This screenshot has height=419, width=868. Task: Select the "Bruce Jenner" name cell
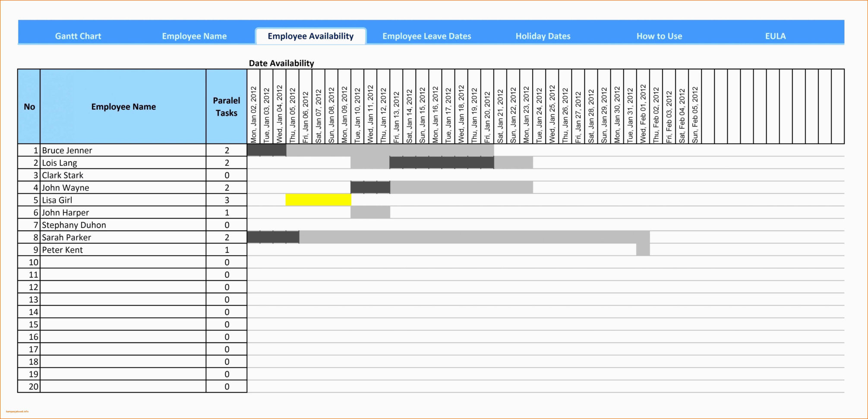[x=123, y=150]
